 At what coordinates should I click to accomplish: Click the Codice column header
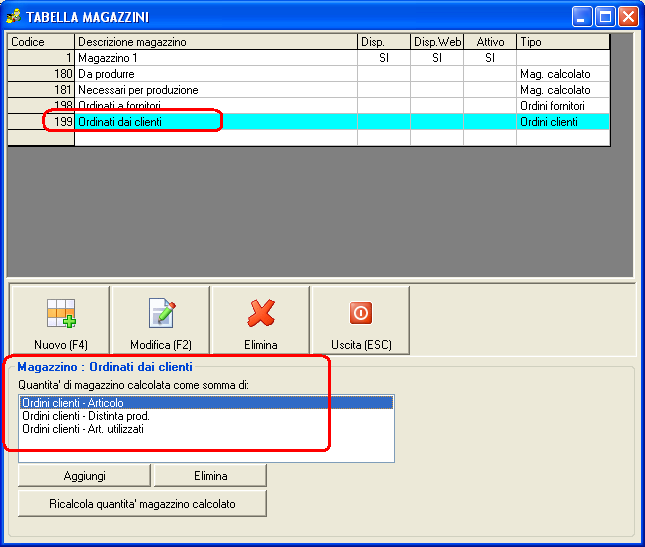[41, 42]
